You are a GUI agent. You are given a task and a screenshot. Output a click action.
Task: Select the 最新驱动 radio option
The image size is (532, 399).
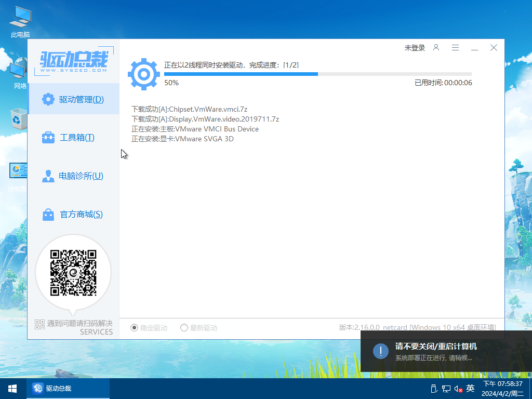[x=184, y=328]
